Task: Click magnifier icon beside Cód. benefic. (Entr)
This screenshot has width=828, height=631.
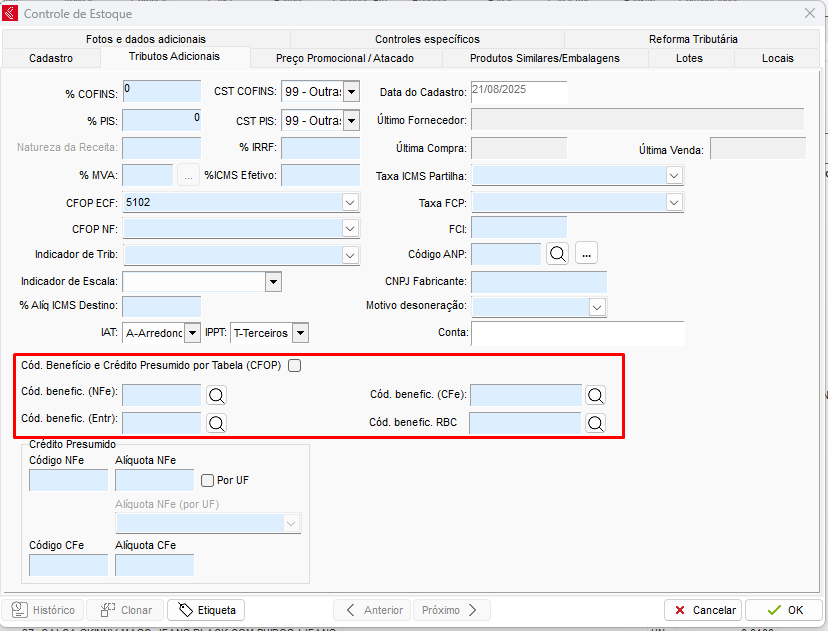Action: (x=216, y=423)
